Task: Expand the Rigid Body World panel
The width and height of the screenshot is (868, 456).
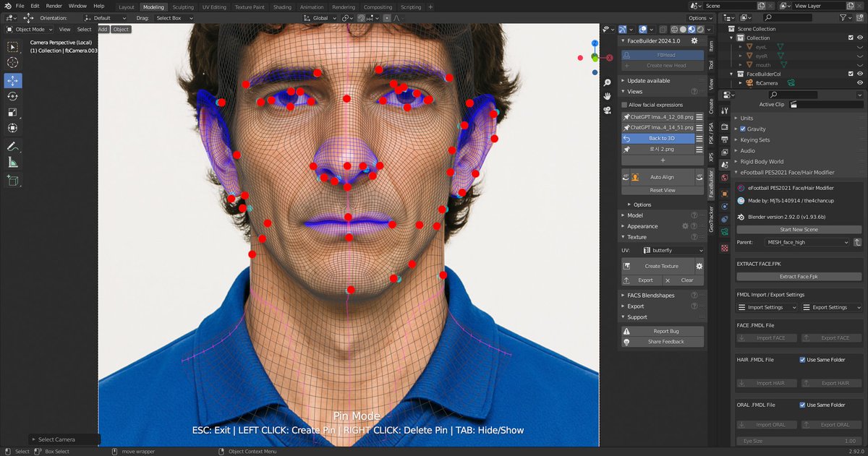Action: tap(761, 162)
